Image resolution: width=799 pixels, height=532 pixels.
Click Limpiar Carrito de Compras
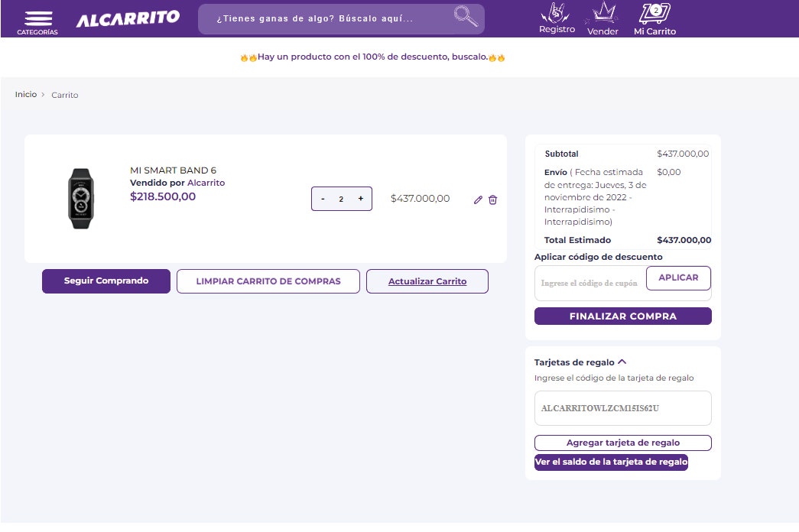(268, 281)
